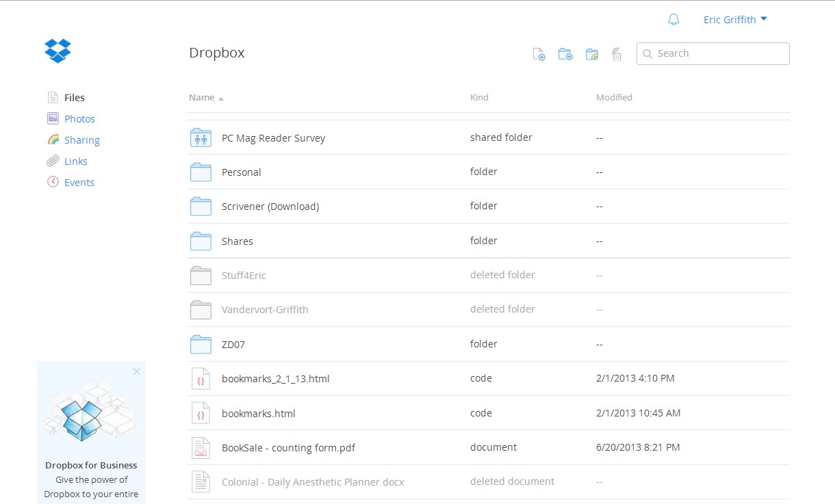Open the ZD07 folder
The image size is (835, 504).
233,345
